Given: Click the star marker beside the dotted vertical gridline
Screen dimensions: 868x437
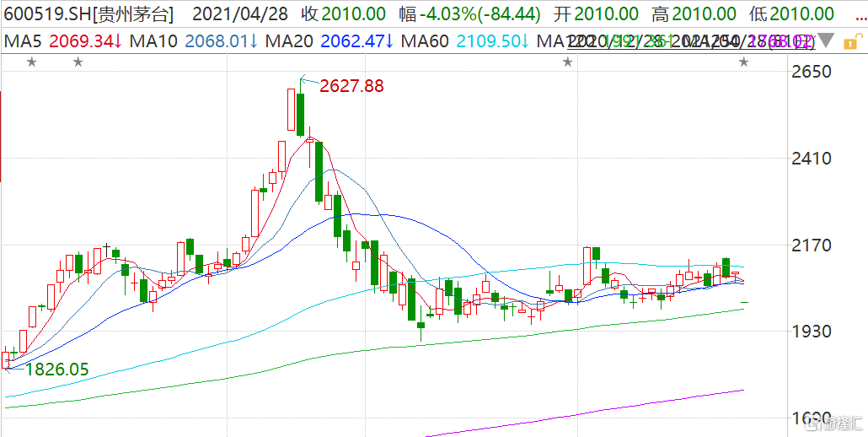Looking at the screenshot, I should pos(567,62).
